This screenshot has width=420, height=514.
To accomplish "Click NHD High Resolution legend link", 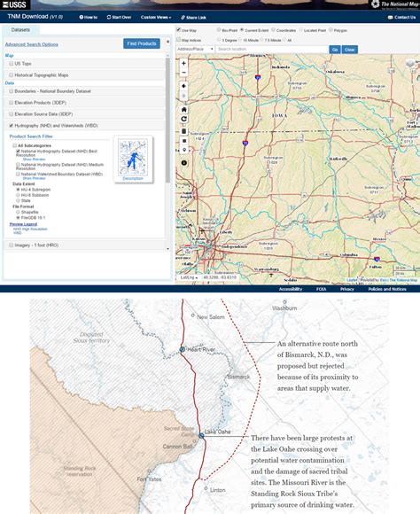I will pos(30,229).
